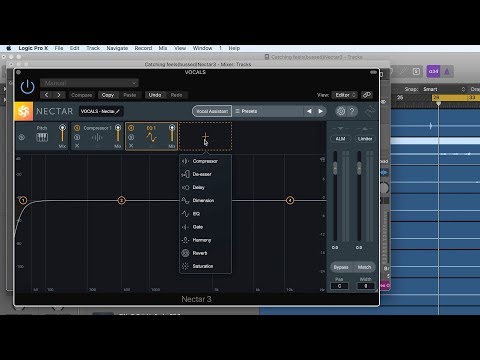Edit the VOCALS - Nectar instance name
Image resolution: width=480 pixels, height=360 pixels.
pyautogui.click(x=100, y=111)
